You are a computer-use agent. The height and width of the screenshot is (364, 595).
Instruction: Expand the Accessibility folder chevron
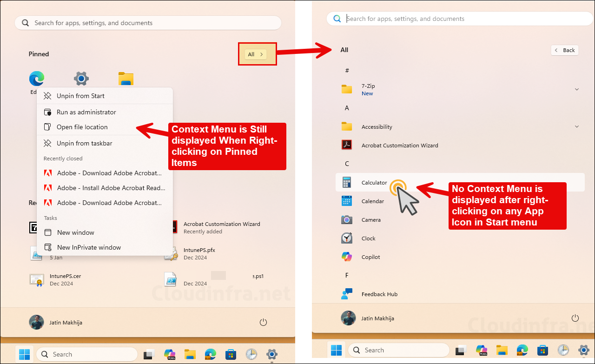[577, 126]
